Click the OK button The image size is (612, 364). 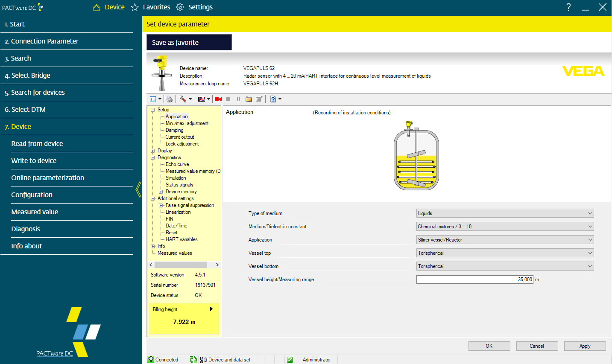(489, 346)
